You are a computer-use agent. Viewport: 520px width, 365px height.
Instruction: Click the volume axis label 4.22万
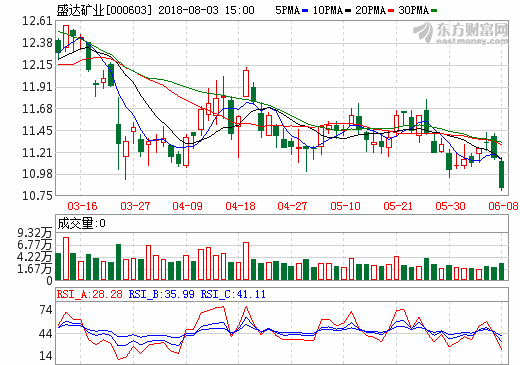click(35, 257)
